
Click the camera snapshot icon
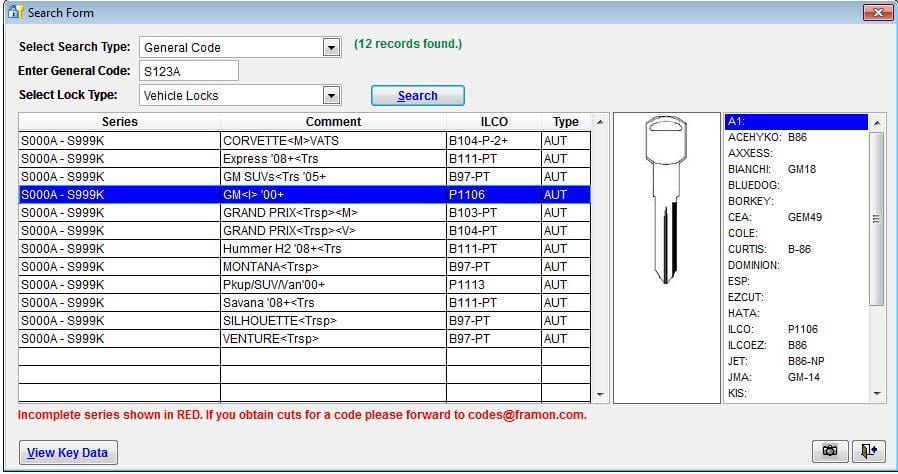click(829, 451)
